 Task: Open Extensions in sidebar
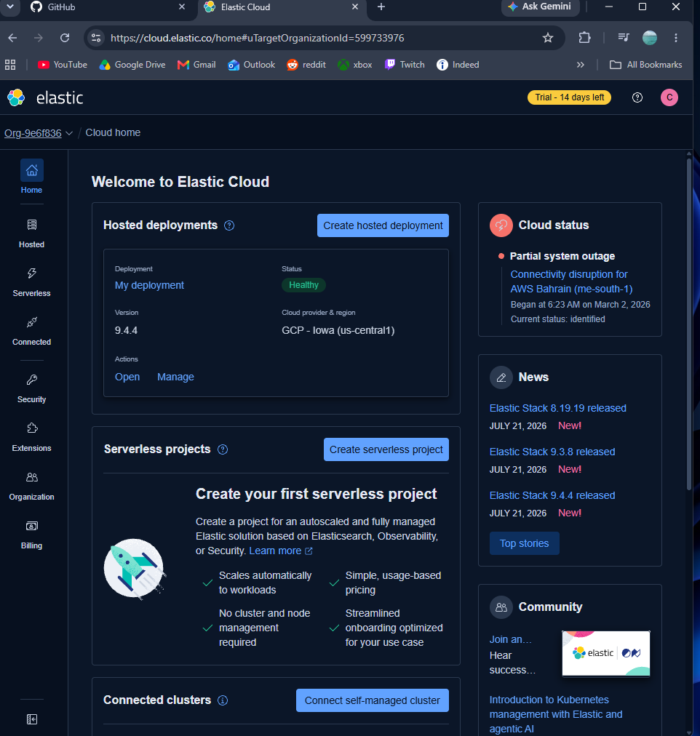coord(31,437)
